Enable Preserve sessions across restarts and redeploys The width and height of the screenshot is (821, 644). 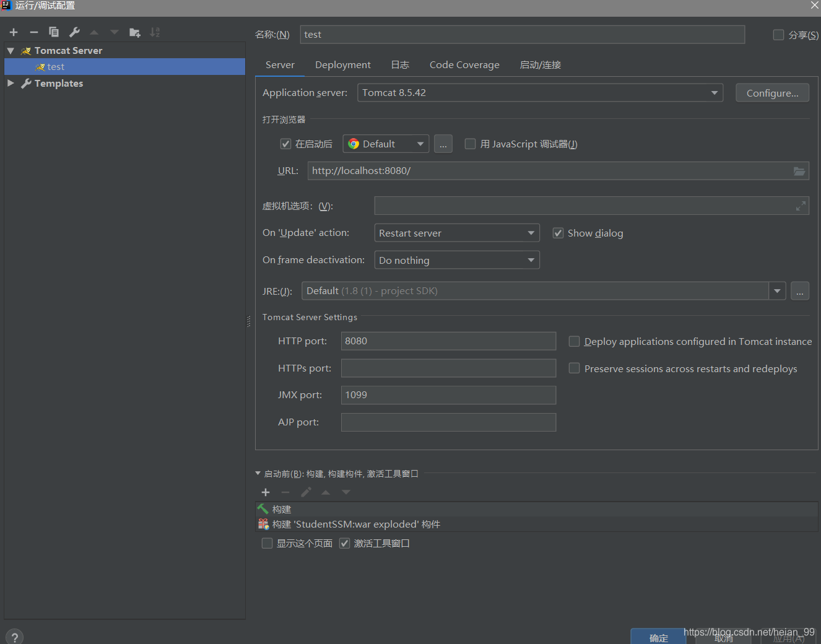[x=574, y=368]
